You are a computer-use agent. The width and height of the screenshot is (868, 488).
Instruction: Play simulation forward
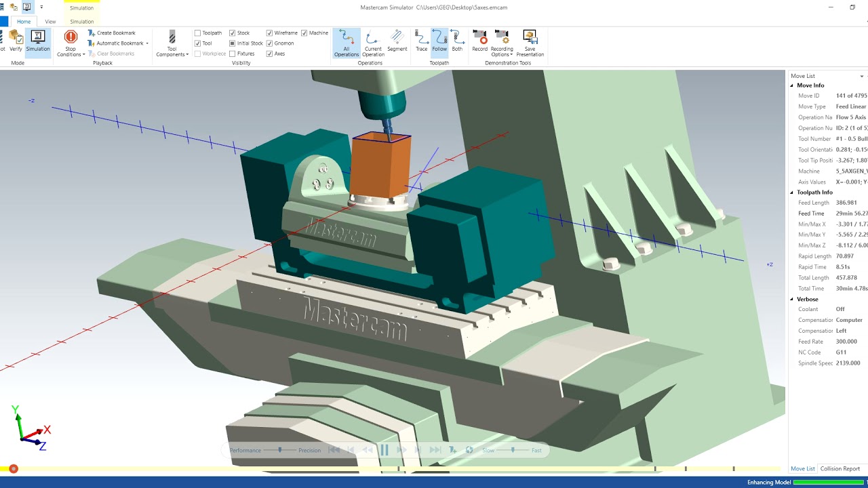pos(401,450)
